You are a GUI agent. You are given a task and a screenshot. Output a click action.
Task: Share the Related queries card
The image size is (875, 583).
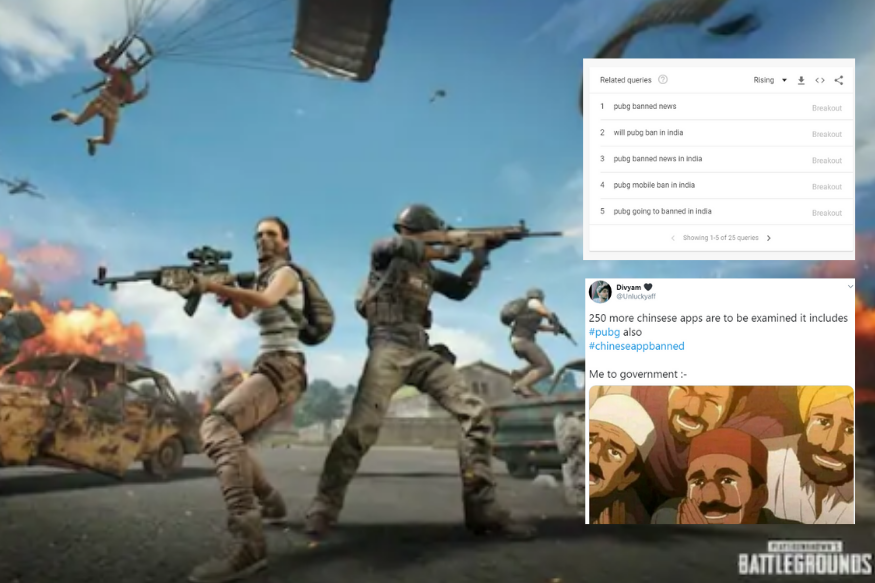[x=839, y=80]
